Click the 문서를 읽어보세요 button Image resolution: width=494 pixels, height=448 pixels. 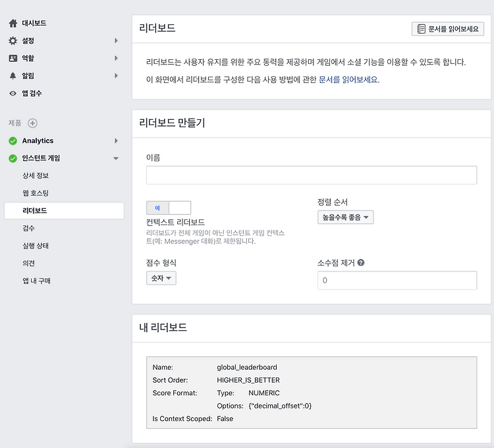click(x=448, y=29)
